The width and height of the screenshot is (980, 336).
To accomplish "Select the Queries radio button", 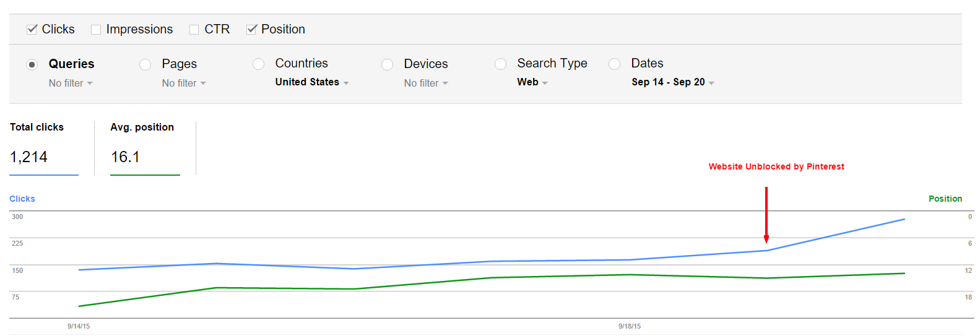I will pyautogui.click(x=32, y=64).
